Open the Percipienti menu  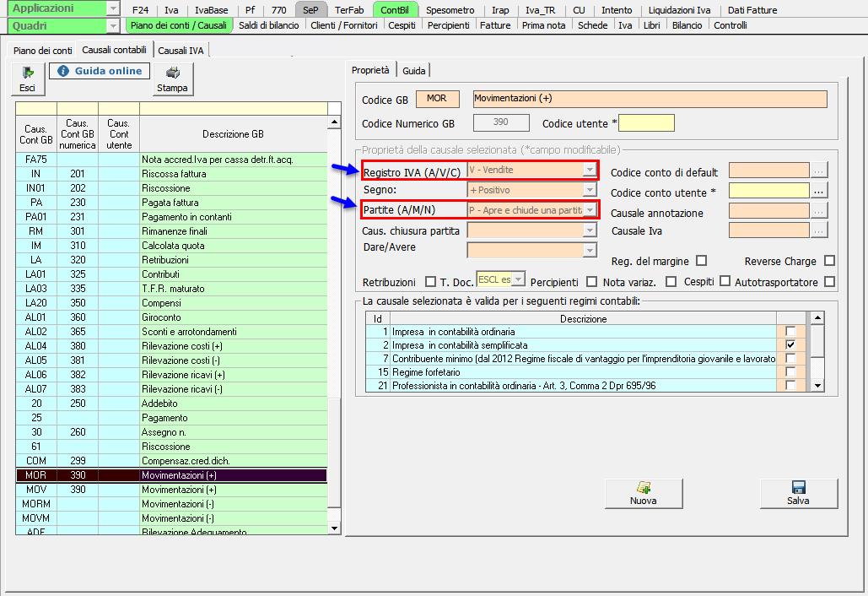pos(449,25)
